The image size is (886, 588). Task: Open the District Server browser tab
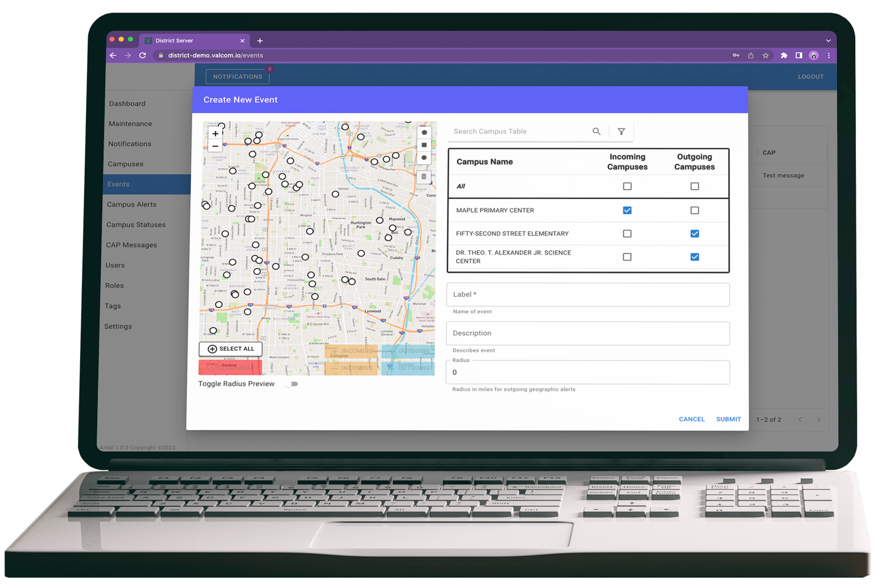(188, 41)
